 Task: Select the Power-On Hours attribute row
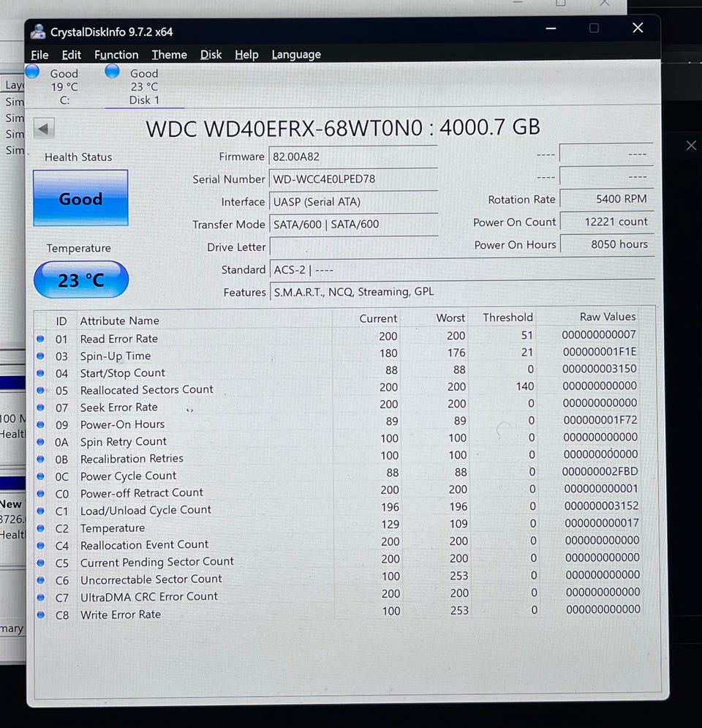pyautogui.click(x=122, y=424)
